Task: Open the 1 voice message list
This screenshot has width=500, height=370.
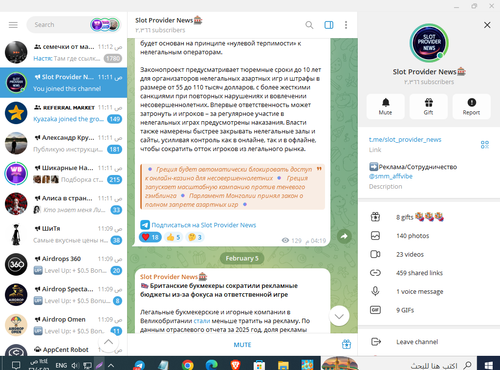Action: tap(429, 291)
